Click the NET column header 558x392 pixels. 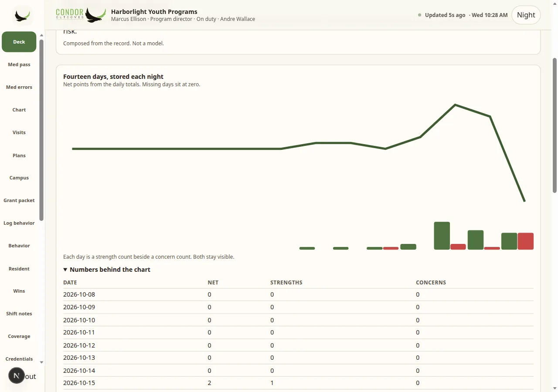pos(213,282)
